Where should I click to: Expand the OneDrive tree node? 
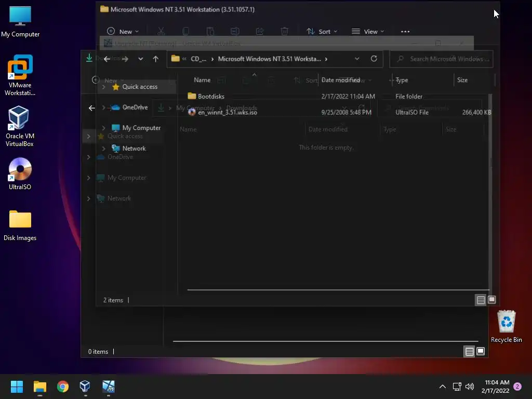tap(103, 108)
